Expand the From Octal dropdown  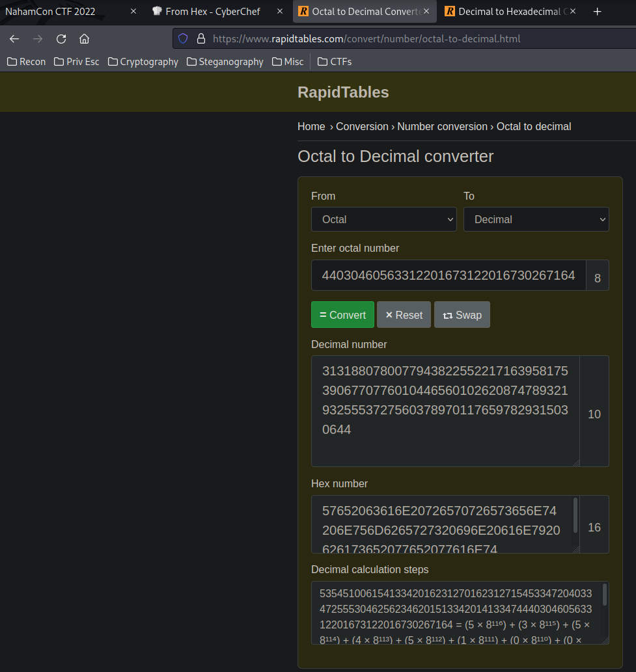tap(384, 219)
